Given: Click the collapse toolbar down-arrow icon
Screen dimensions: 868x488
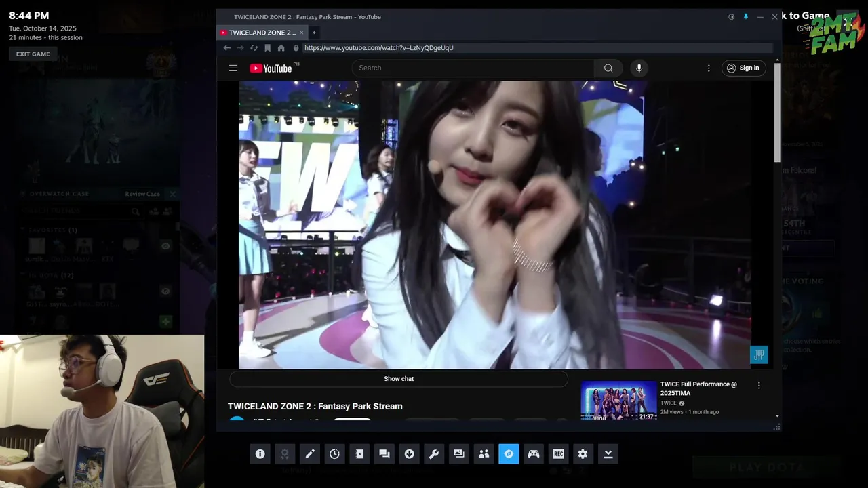Looking at the screenshot, I should click(x=608, y=454).
